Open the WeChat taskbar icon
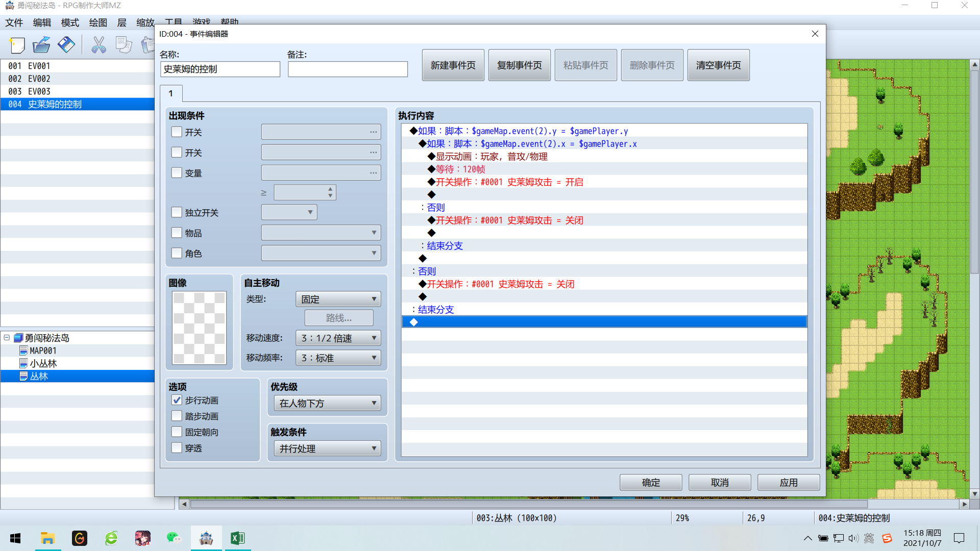The height and width of the screenshot is (551, 980). pos(174,538)
